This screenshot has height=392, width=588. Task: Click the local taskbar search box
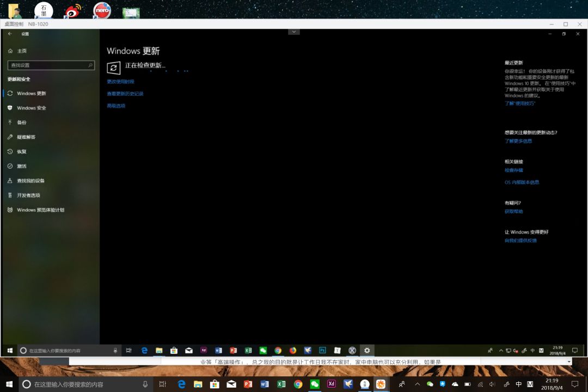click(85, 384)
